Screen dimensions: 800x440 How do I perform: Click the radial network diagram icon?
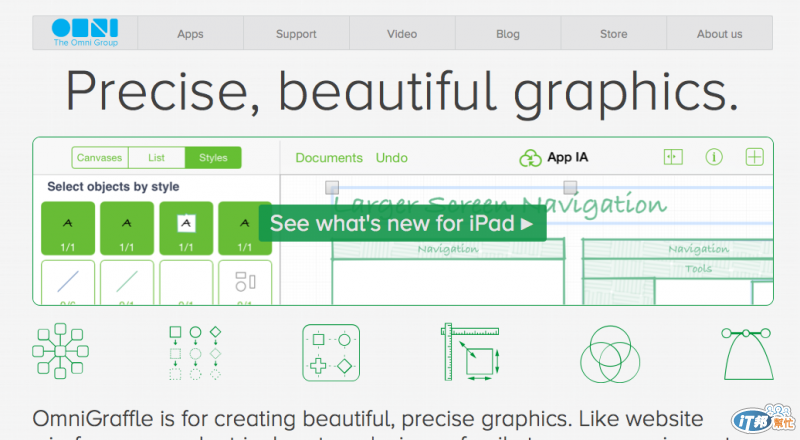[60, 351]
